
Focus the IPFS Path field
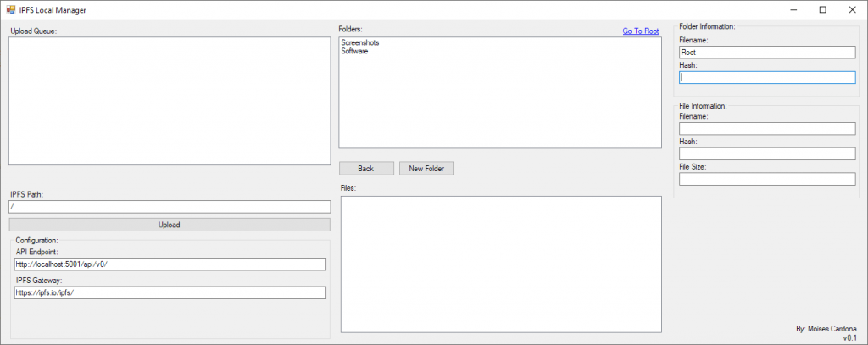coord(170,207)
